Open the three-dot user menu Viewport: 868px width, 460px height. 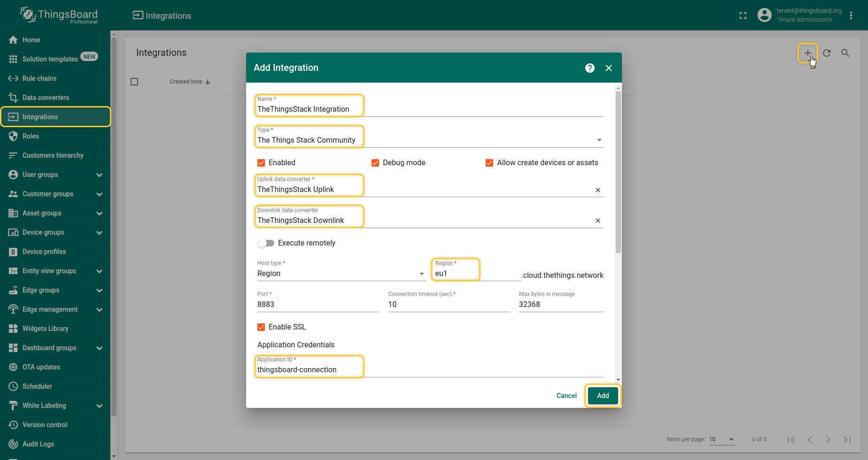click(x=851, y=15)
